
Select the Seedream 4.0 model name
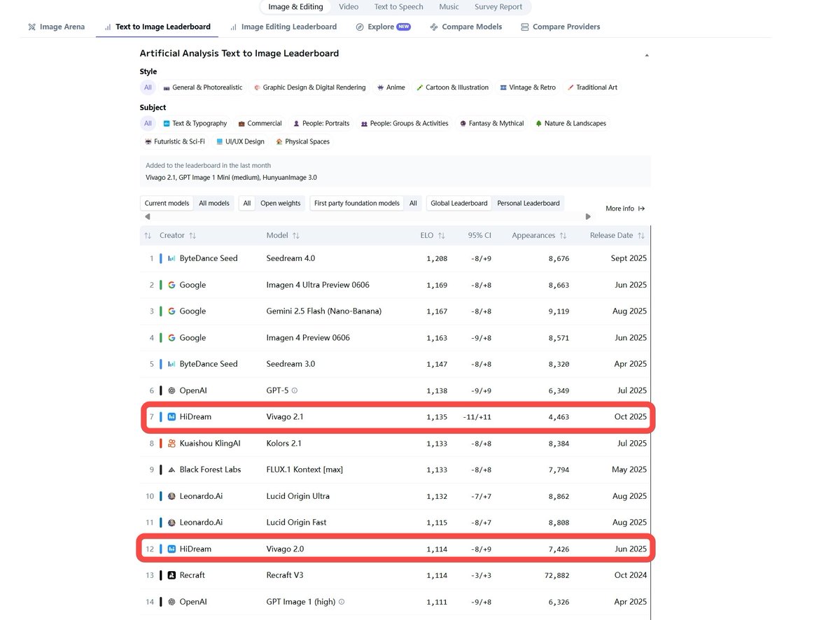click(290, 258)
